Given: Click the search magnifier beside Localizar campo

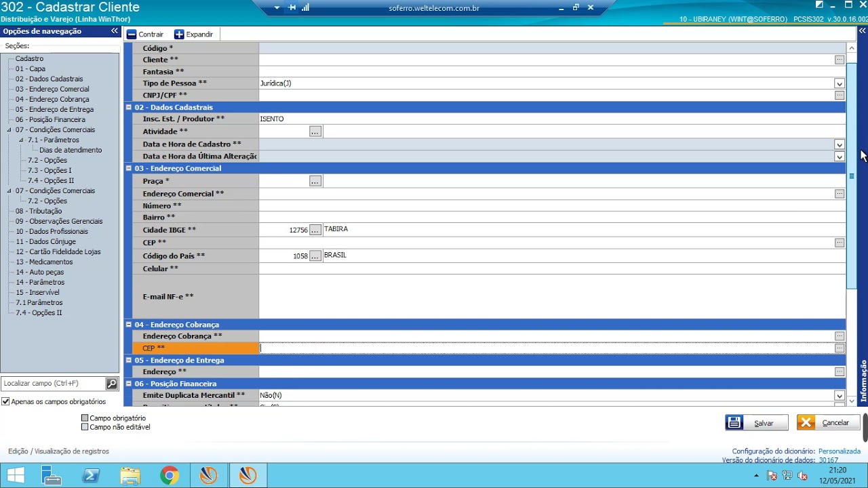Looking at the screenshot, I should pyautogui.click(x=112, y=384).
